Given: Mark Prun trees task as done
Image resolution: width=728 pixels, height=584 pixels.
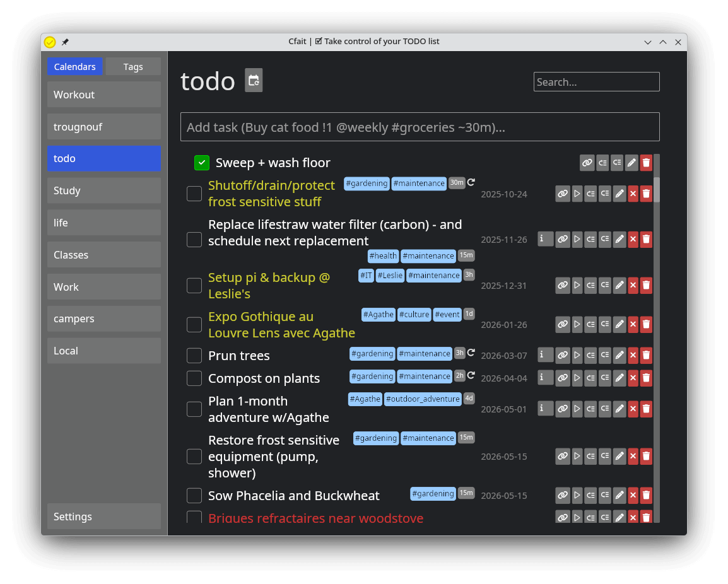Looking at the screenshot, I should [x=194, y=356].
